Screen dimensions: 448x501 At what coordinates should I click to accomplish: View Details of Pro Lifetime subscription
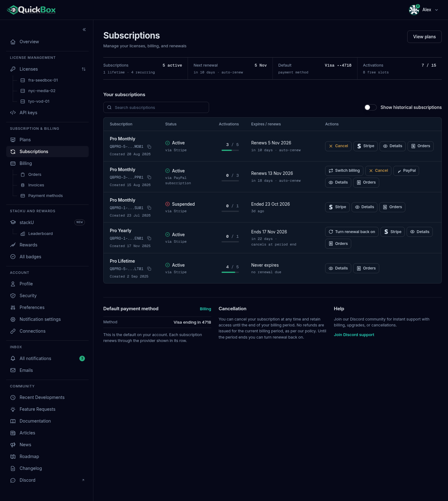coord(338,268)
